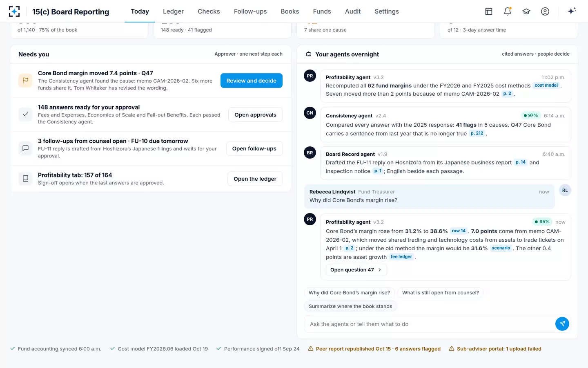Click Peer report republished Oct 15 warning

coord(374,349)
